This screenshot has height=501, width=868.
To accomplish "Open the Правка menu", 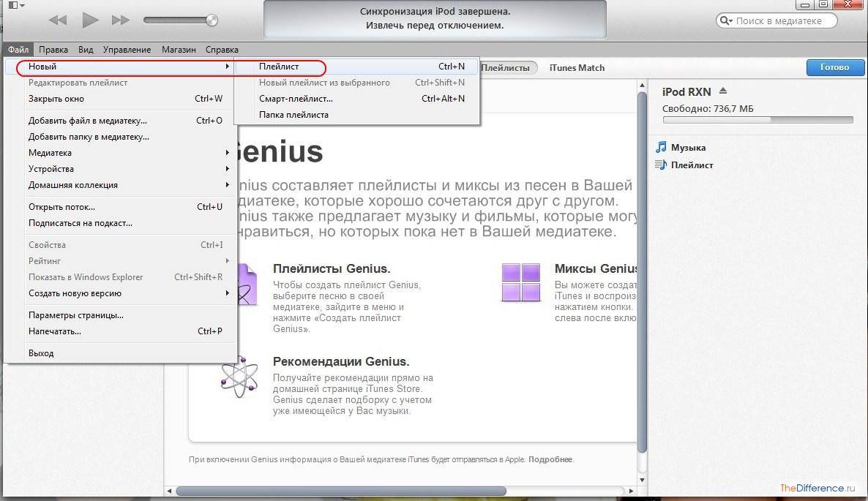I will pyautogui.click(x=53, y=49).
